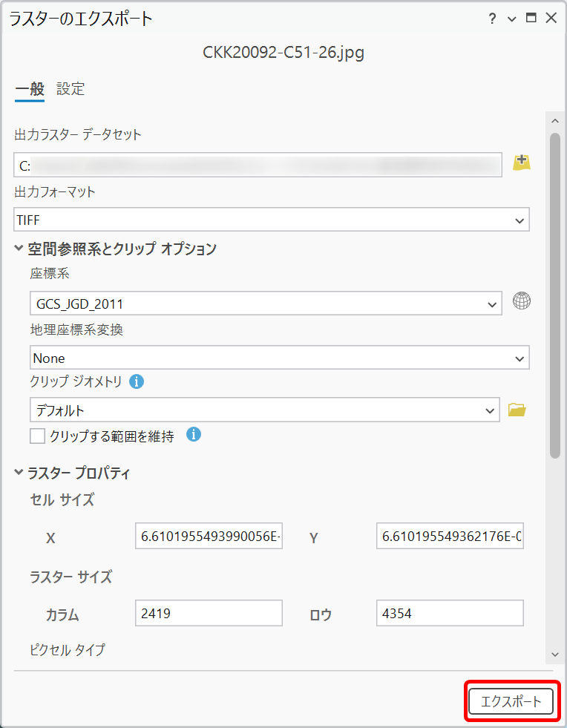The width and height of the screenshot is (567, 728).
Task: Open the クリップ ジオメトリ デフォルト dropdown
Action: 264,410
